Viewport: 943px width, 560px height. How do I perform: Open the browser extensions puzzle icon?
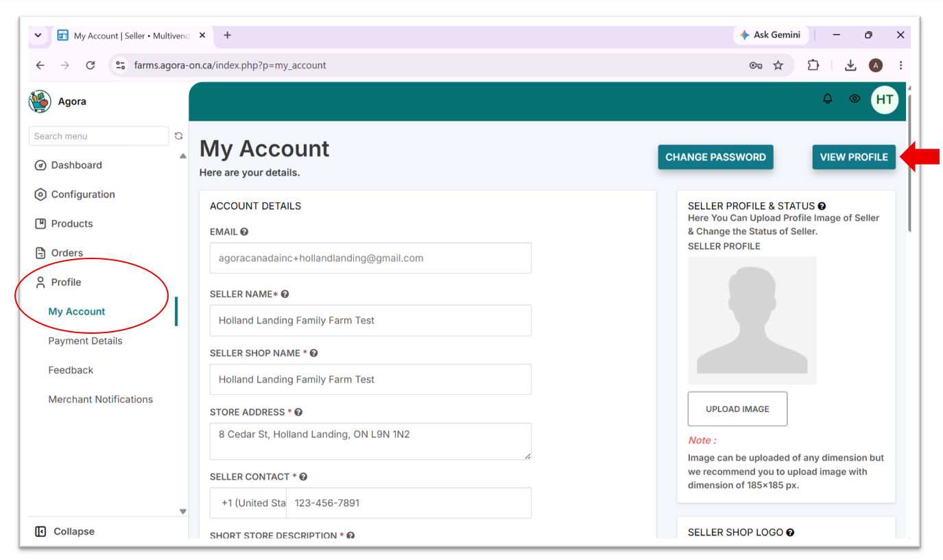click(x=813, y=65)
